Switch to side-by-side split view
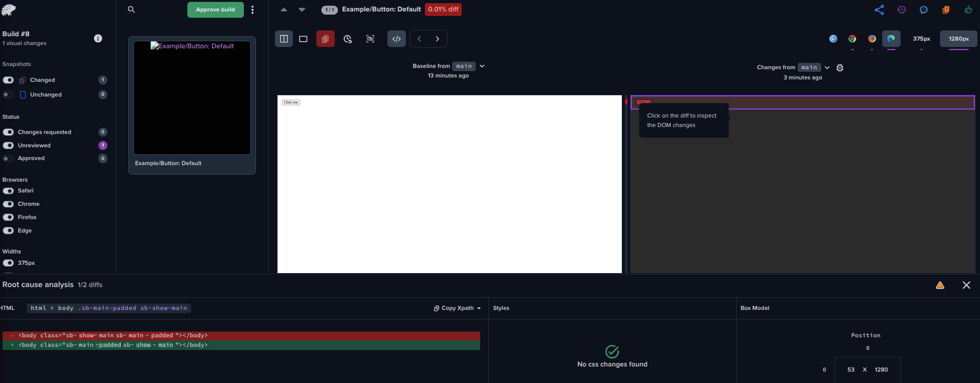This screenshot has height=383, width=980. (x=284, y=39)
